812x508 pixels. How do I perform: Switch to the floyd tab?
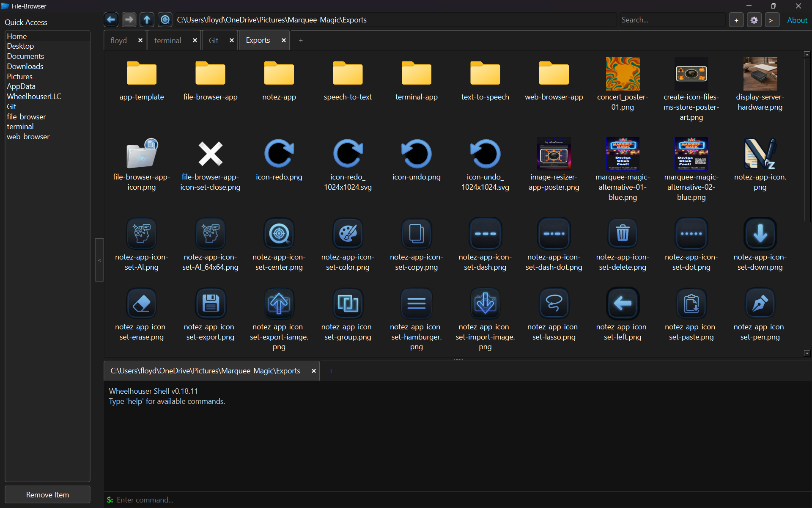119,40
